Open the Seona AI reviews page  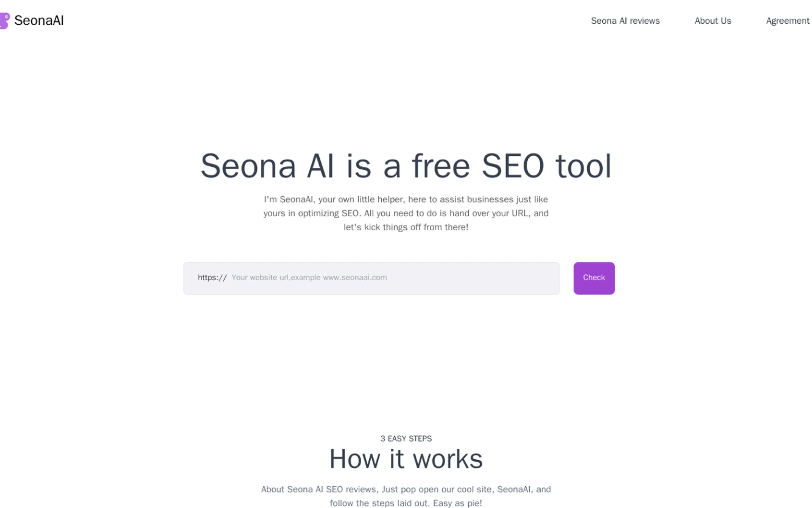(x=625, y=21)
